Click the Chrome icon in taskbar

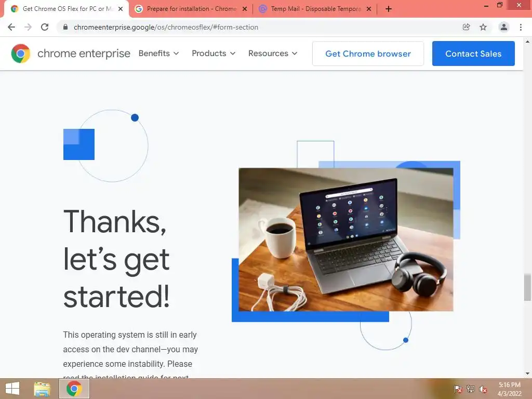[74, 389]
